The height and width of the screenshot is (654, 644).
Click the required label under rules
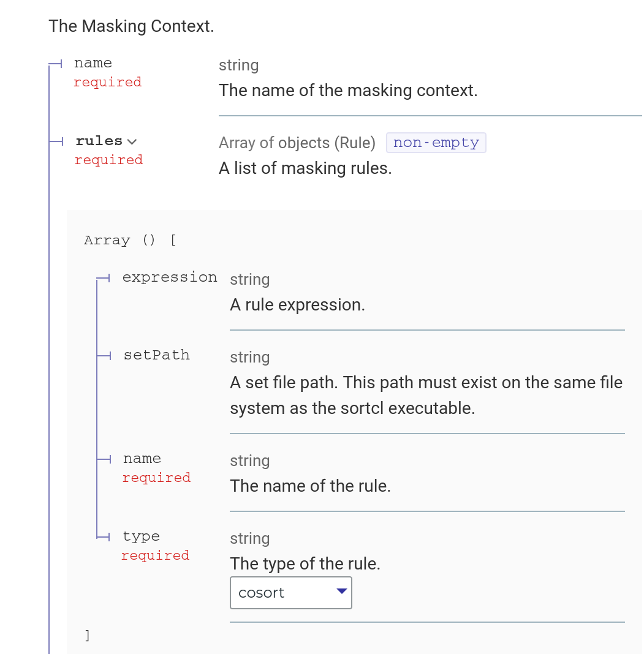108,160
